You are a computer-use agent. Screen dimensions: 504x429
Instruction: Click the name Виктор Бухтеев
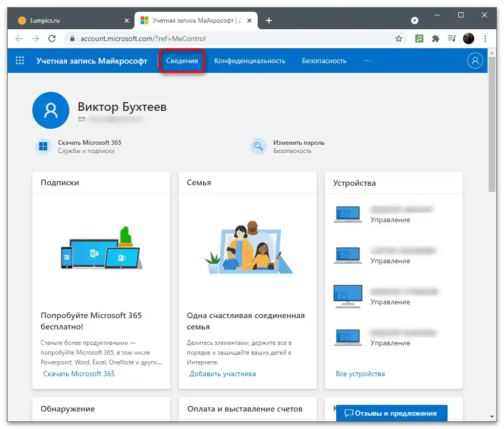click(122, 107)
